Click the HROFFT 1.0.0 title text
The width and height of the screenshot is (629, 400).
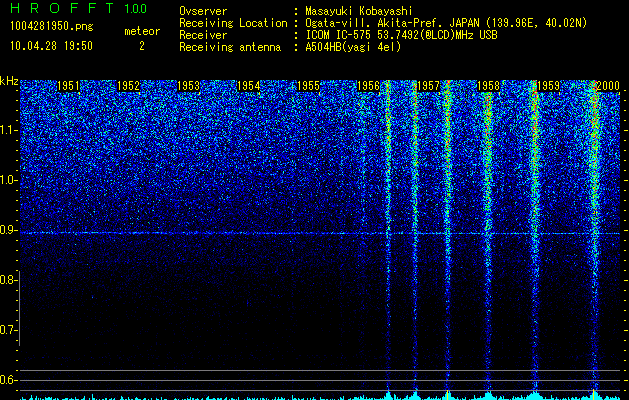78,8
